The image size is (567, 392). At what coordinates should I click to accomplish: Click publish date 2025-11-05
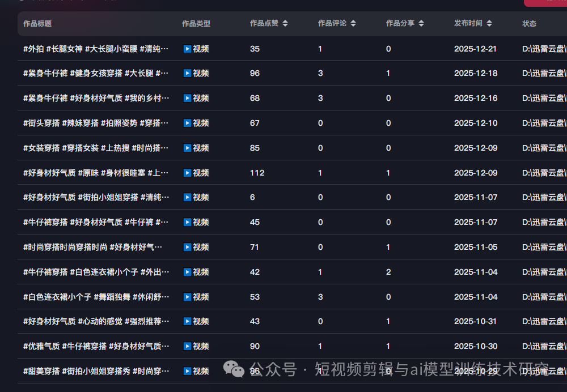coord(476,247)
